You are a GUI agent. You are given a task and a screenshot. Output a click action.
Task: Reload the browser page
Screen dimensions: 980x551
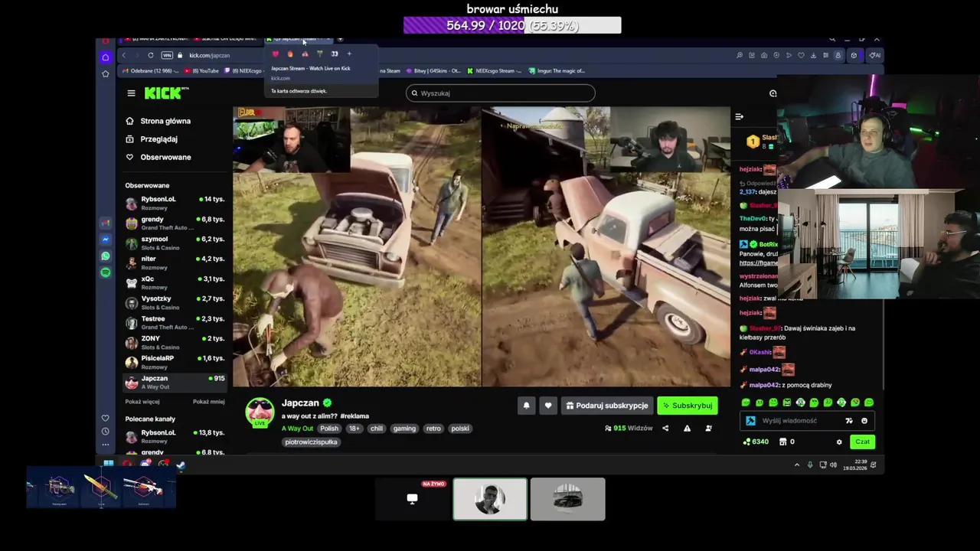[151, 55]
